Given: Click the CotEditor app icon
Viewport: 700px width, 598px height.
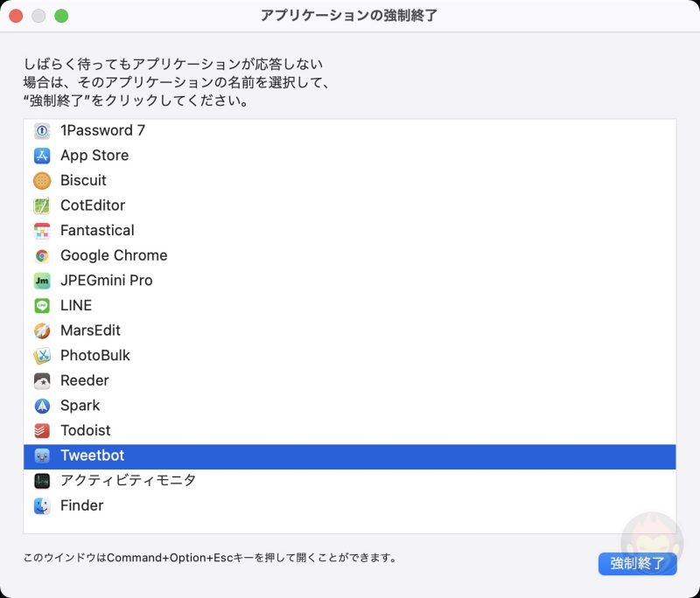Looking at the screenshot, I should pos(42,205).
